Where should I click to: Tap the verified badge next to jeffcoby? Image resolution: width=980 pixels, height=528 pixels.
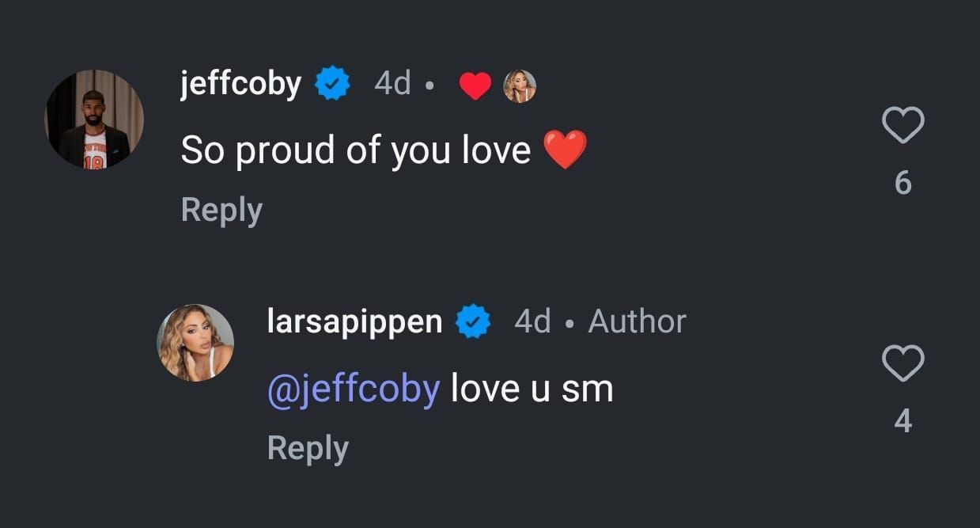333,84
